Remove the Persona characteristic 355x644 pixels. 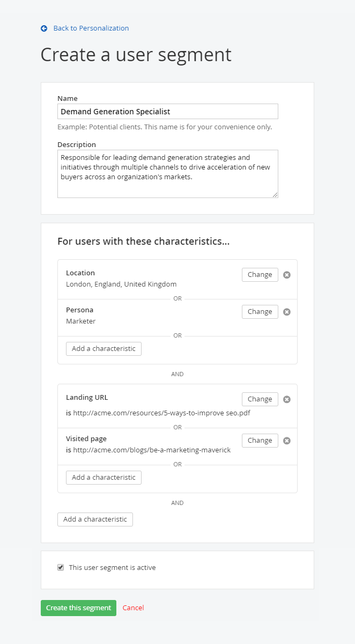coord(287,312)
